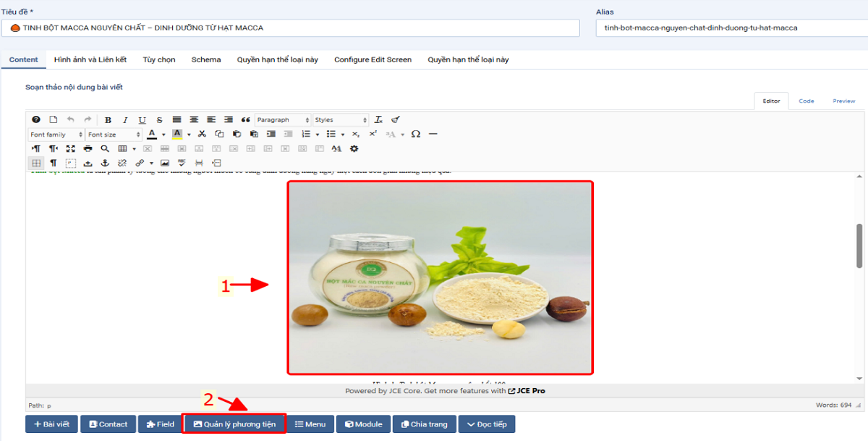Click the cut scissors icon
This screenshot has height=441, width=868.
click(202, 135)
